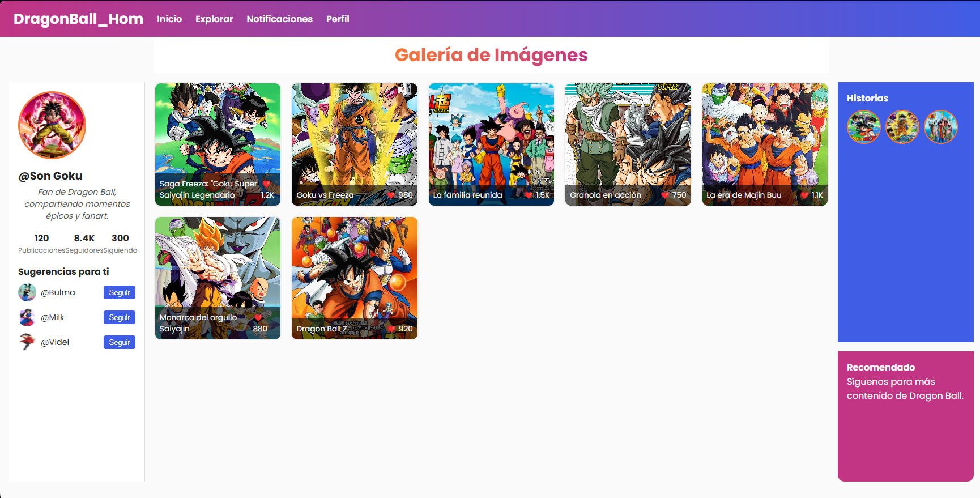
Task: Like Granola en acción heart icon
Action: (665, 195)
